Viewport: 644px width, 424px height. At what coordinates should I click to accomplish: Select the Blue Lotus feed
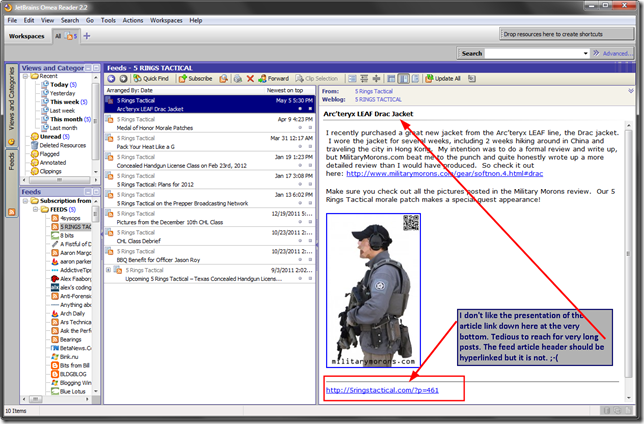tap(68, 391)
